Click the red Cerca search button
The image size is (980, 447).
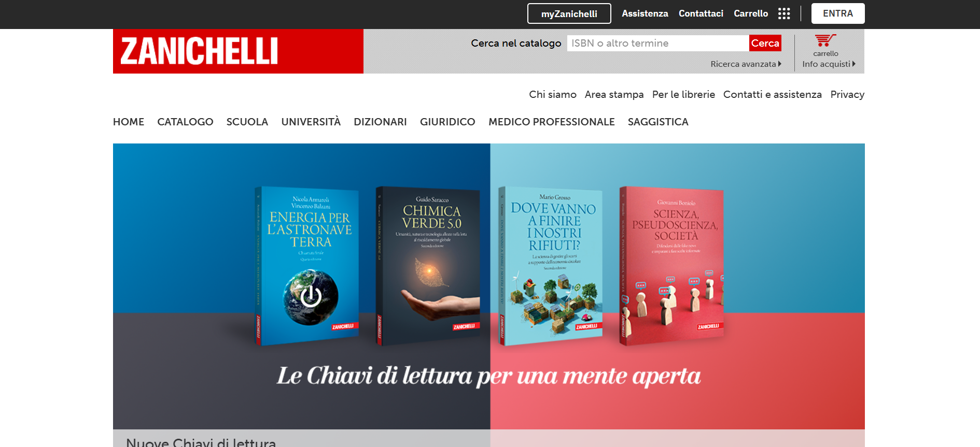765,43
